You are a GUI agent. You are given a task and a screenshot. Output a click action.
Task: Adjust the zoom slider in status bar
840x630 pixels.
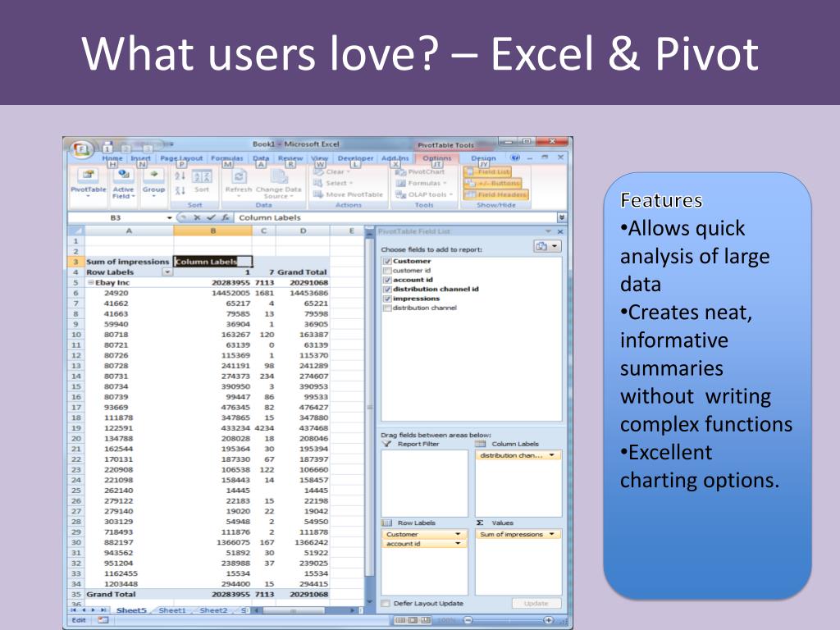pyautogui.click(x=508, y=620)
